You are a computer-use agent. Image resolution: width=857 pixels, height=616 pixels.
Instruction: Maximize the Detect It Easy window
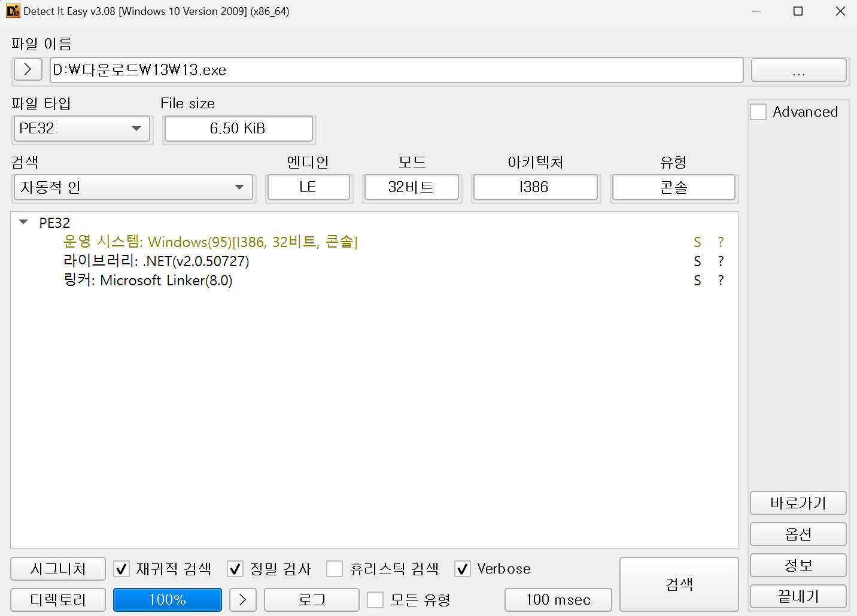798,11
